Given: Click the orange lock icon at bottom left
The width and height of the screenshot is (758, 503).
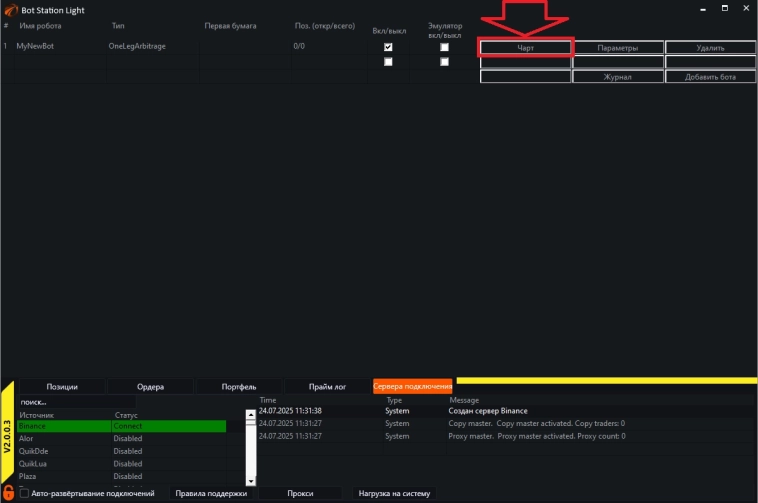Looking at the screenshot, I should click(x=8, y=492).
